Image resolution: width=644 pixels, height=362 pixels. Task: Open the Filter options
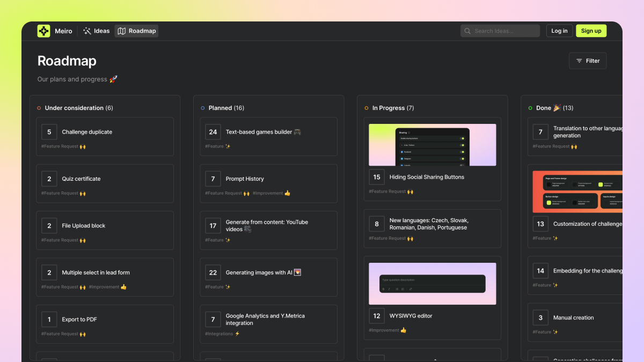click(587, 61)
